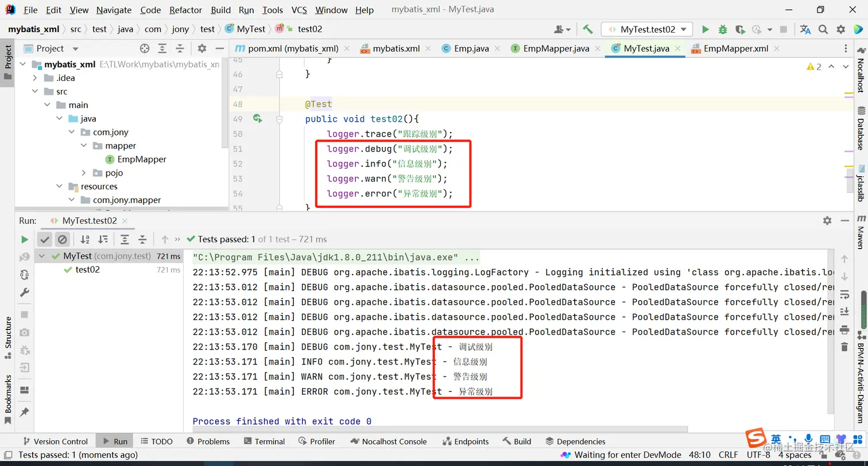Open the Terminal tool window
Screen dimensions: 868x466
click(x=264, y=441)
